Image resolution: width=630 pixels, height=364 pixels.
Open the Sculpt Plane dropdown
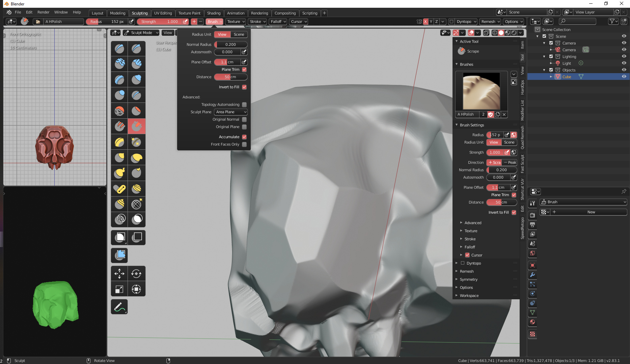(x=231, y=112)
